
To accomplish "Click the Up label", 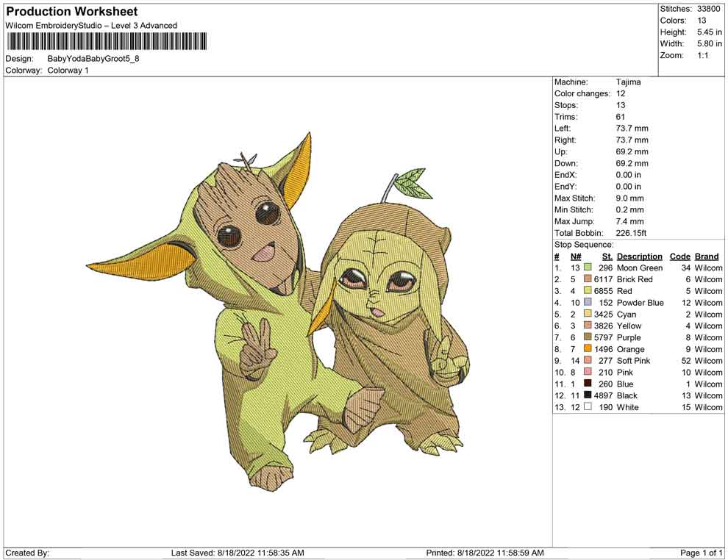I will pos(560,151).
